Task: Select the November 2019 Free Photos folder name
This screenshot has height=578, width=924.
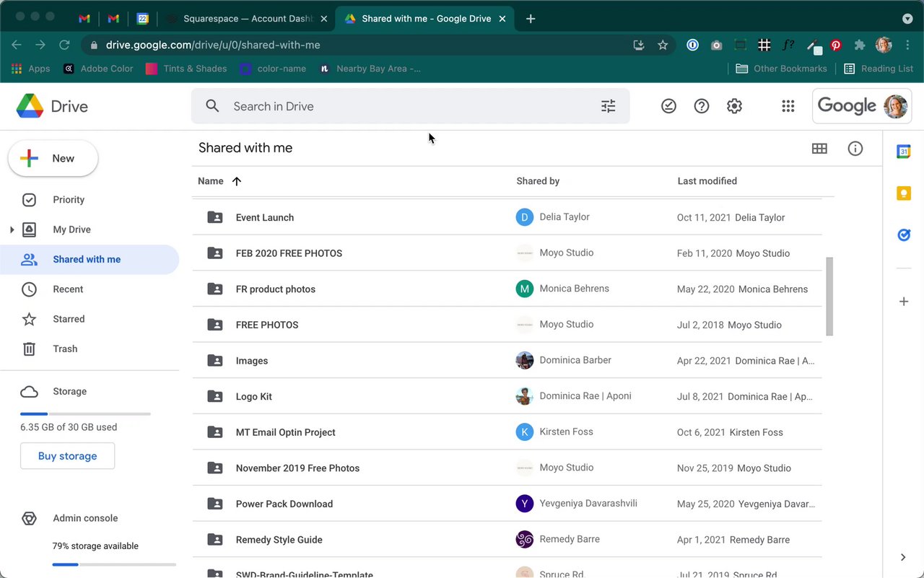Action: [297, 468]
